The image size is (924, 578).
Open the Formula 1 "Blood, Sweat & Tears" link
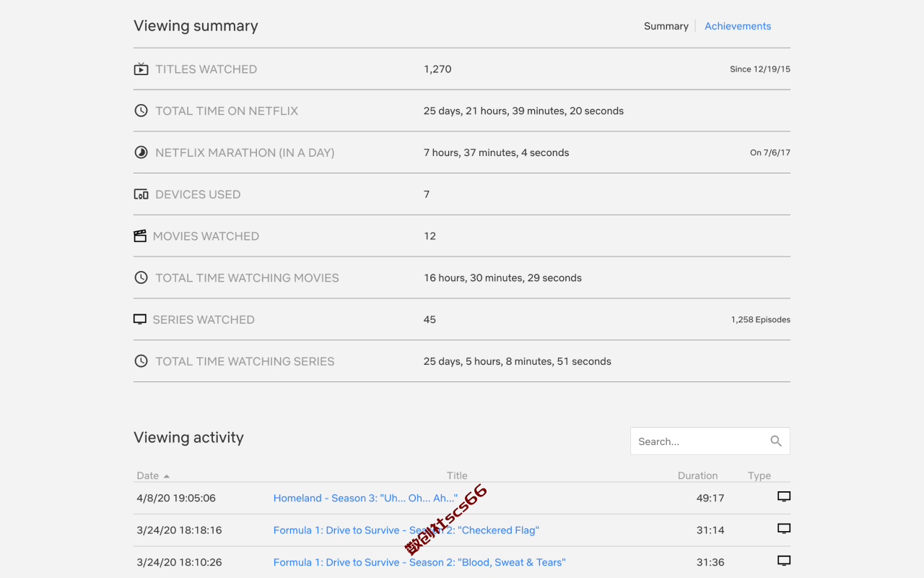(419, 562)
